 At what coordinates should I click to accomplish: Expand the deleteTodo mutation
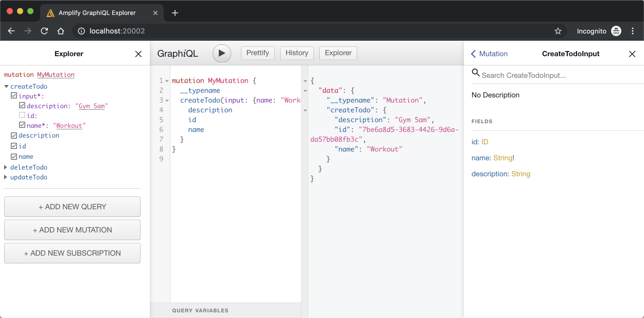click(x=6, y=168)
